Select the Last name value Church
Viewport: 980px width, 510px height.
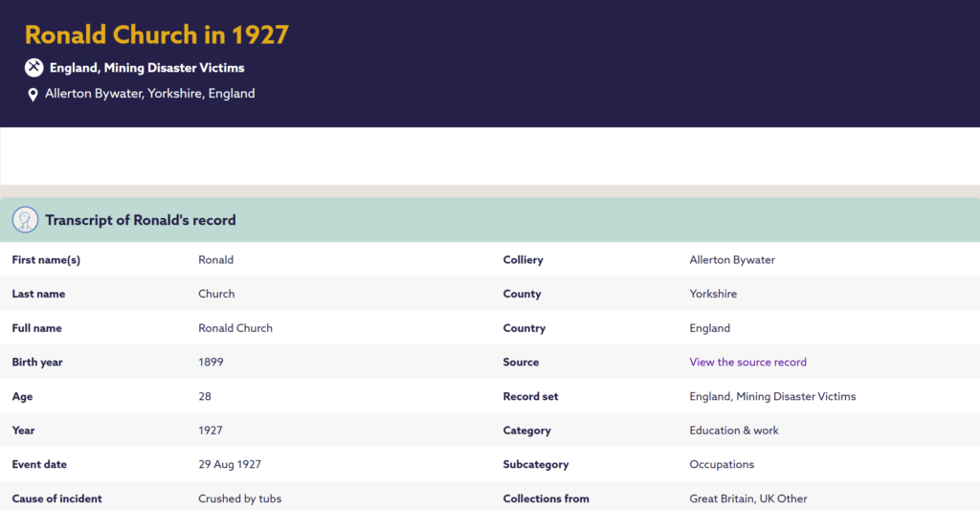(216, 294)
